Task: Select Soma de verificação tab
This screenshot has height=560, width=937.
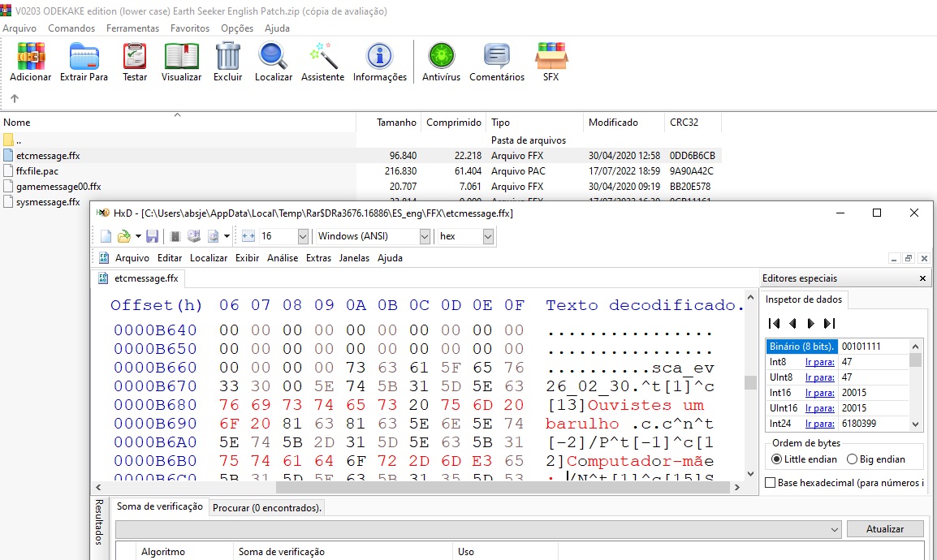Action: pyautogui.click(x=160, y=506)
